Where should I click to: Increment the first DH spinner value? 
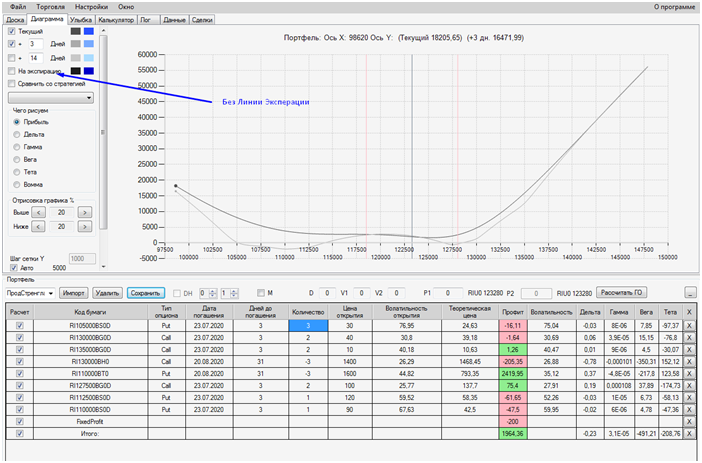click(x=213, y=291)
